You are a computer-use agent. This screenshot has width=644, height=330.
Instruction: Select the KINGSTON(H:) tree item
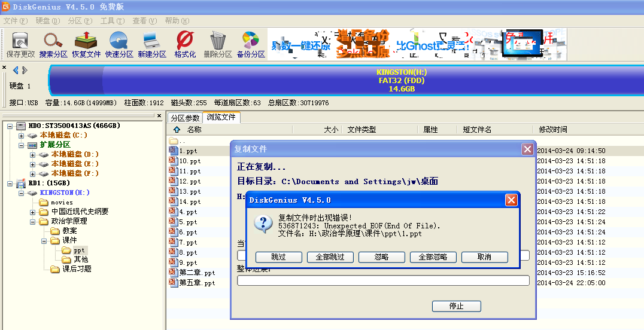[x=65, y=192]
